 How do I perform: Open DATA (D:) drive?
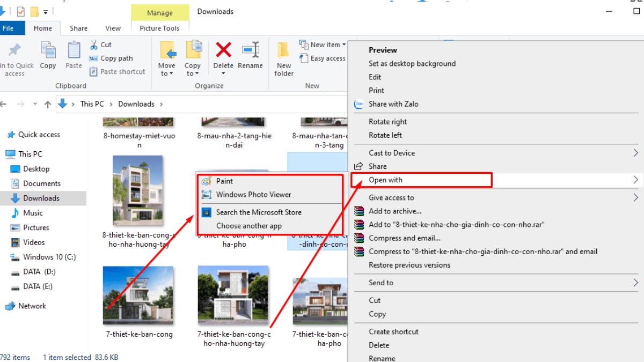point(39,272)
